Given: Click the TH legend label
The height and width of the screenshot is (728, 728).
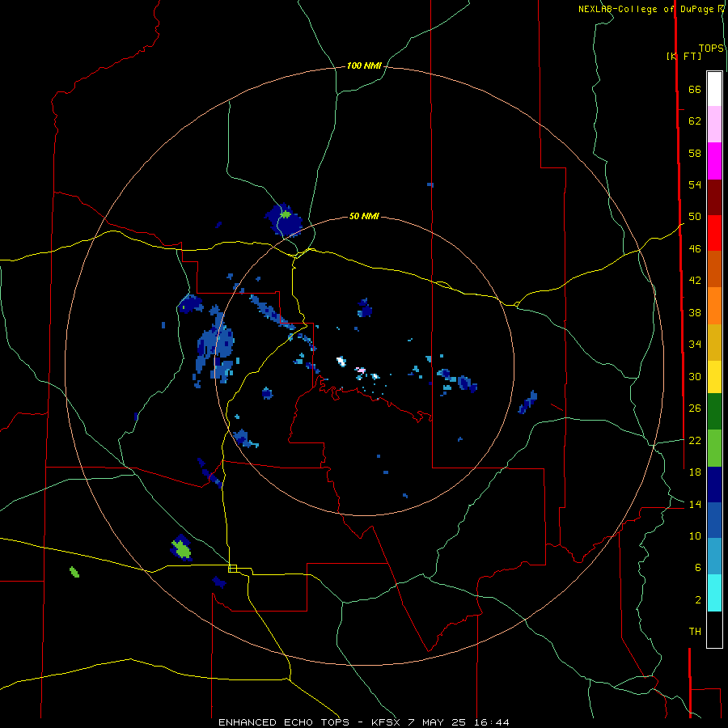Looking at the screenshot, I should click(695, 632).
